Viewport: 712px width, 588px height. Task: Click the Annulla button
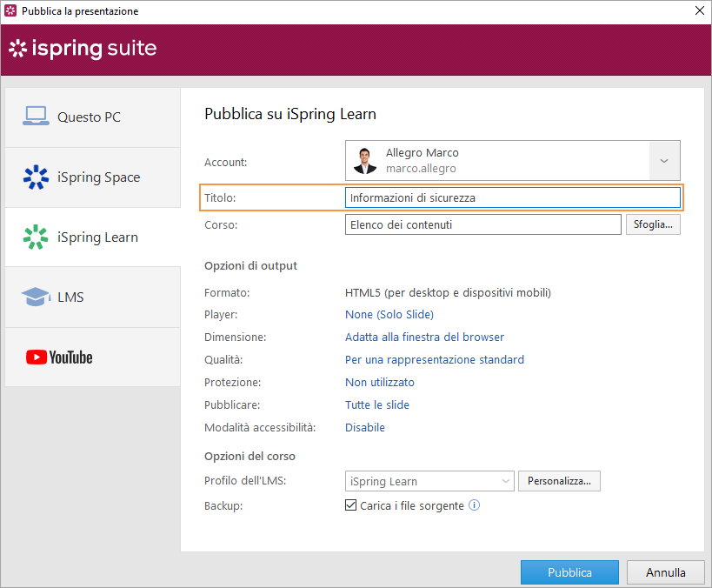pyautogui.click(x=665, y=572)
